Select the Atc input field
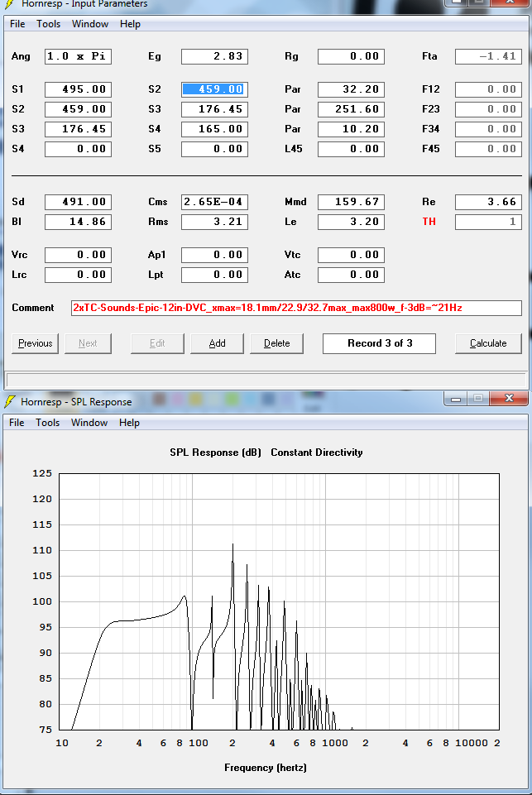This screenshot has height=795, width=532. pyautogui.click(x=351, y=275)
